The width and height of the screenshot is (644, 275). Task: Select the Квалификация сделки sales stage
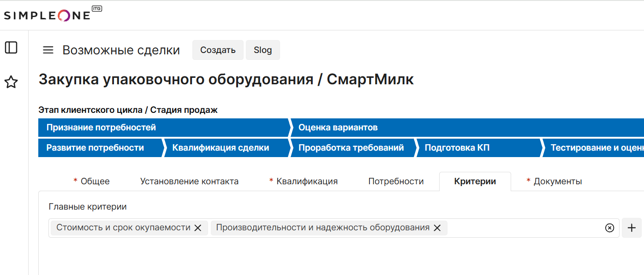pyautogui.click(x=227, y=148)
